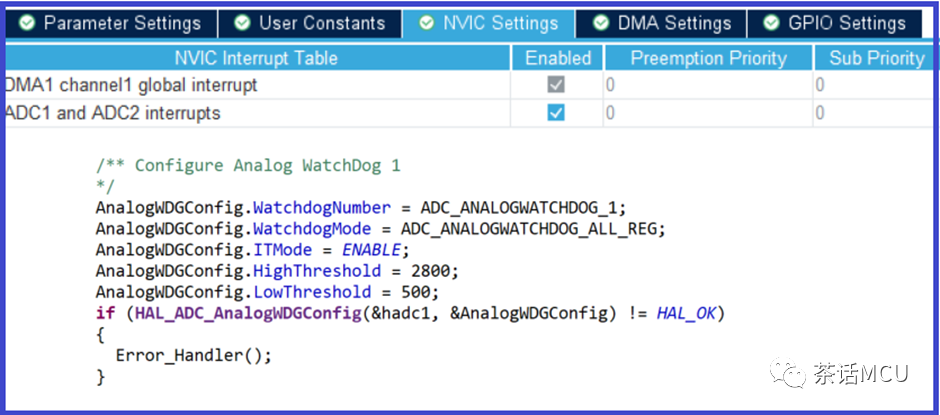Viewport: 940px width, 415px height.
Task: Toggle DMA1 channel1 global interrupt checkbox
Action: click(556, 85)
